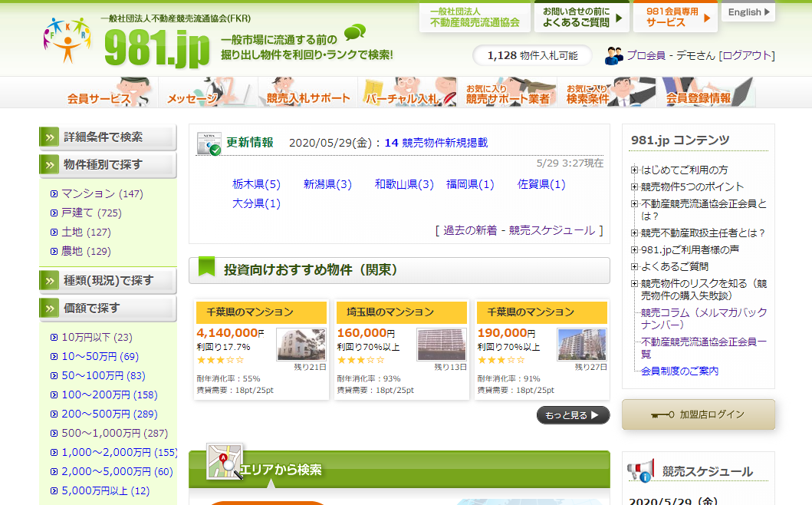Click the bullet icon beside マンション (147)
This screenshot has height=505, width=812.
tap(54, 194)
